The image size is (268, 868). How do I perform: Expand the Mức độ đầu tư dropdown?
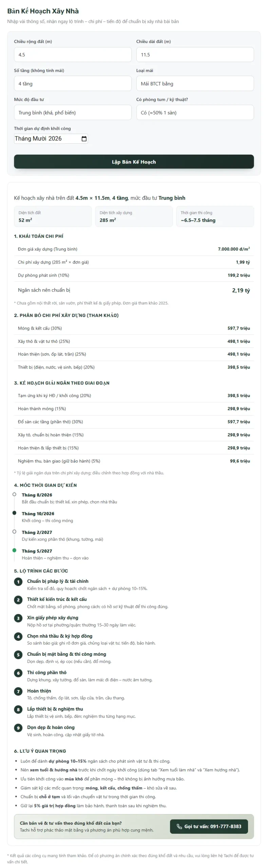point(73,113)
